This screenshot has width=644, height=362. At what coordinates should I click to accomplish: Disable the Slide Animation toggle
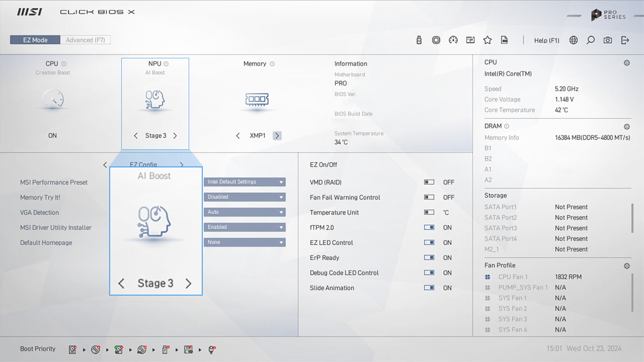[x=429, y=288]
